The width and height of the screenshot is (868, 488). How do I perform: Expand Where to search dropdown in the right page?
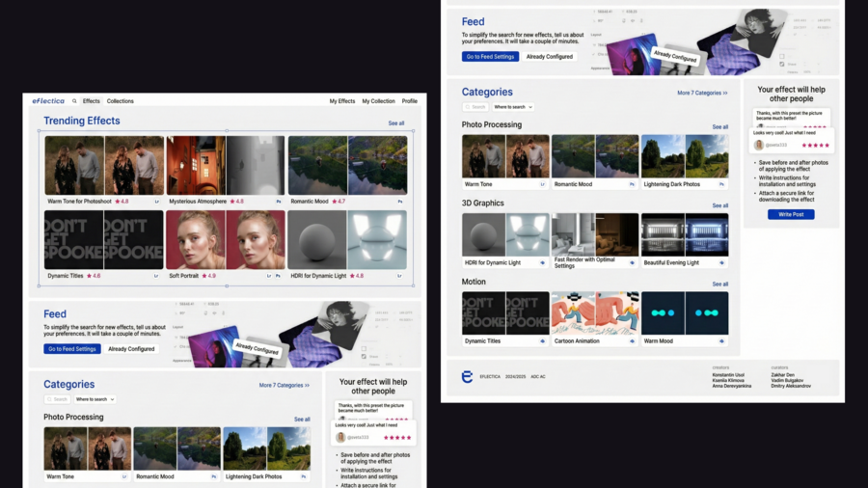click(513, 107)
